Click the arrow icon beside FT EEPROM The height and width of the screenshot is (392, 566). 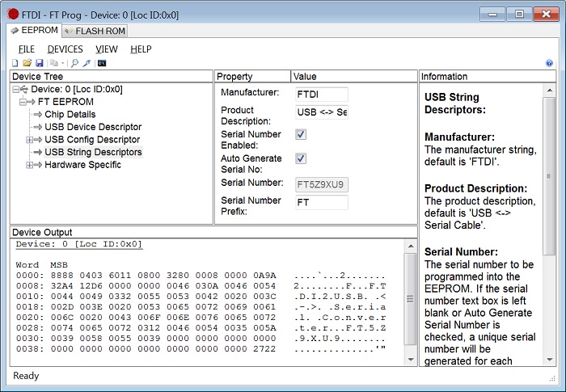click(x=31, y=102)
